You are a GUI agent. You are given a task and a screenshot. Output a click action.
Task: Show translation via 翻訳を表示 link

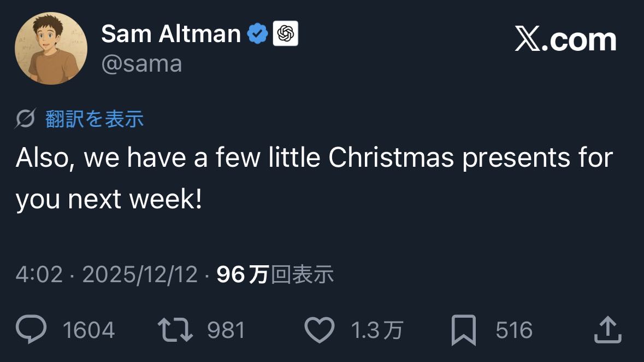[94, 119]
